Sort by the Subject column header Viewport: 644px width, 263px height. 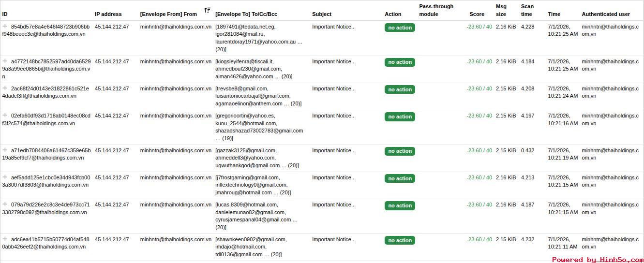click(322, 14)
